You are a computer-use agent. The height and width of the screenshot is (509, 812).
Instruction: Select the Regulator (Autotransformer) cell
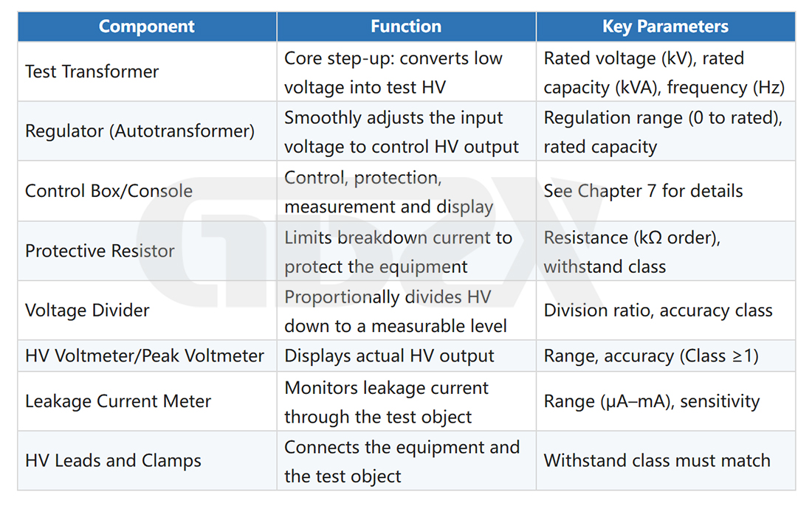(x=147, y=131)
